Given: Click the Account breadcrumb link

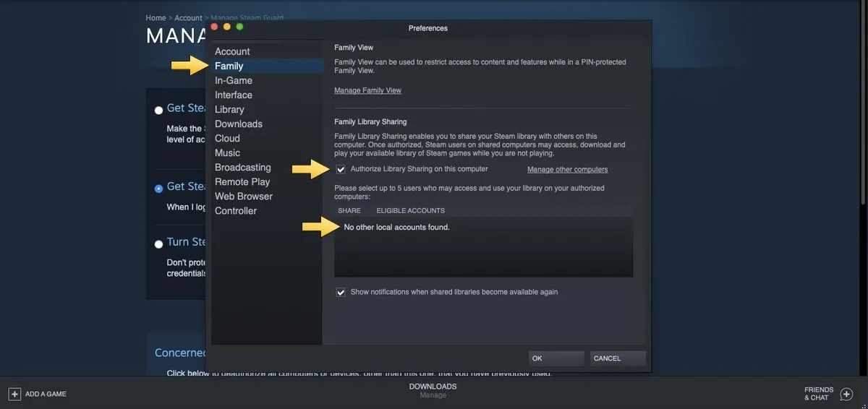Looking at the screenshot, I should tap(189, 17).
